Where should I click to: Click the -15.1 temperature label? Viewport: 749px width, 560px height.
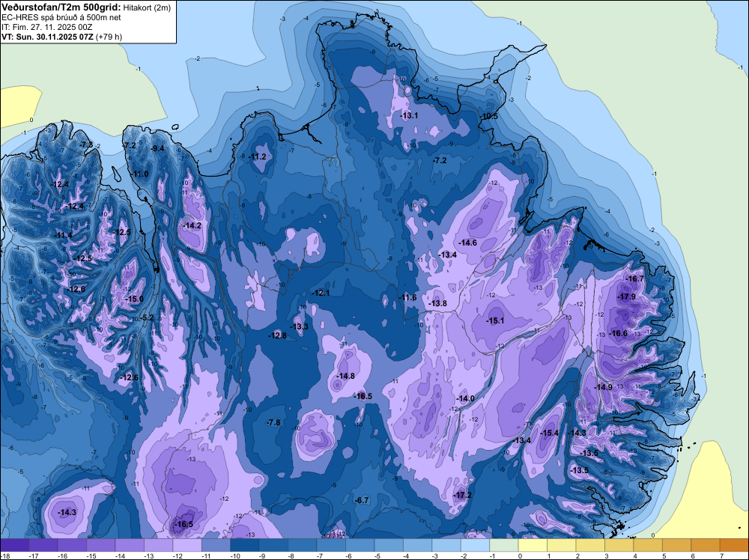coord(495,320)
